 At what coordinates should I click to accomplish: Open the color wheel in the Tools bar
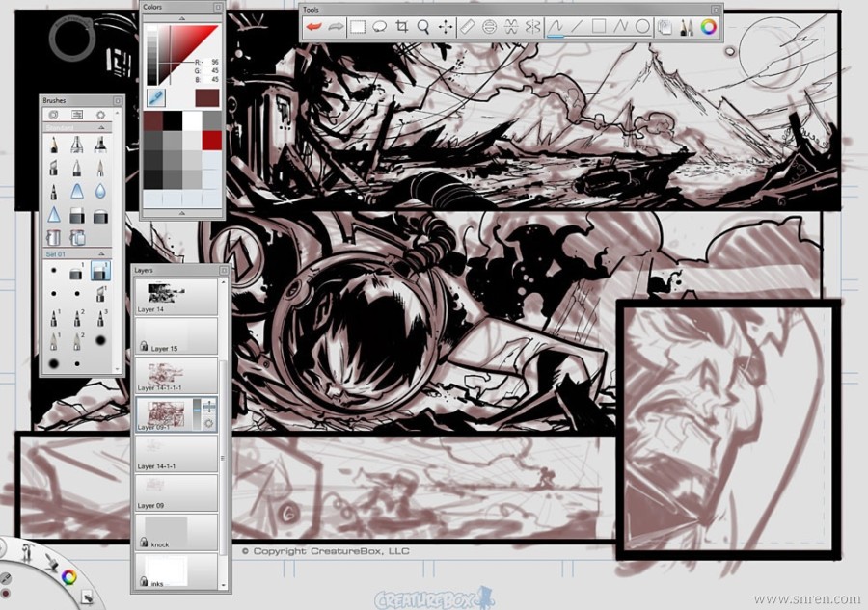tap(709, 27)
